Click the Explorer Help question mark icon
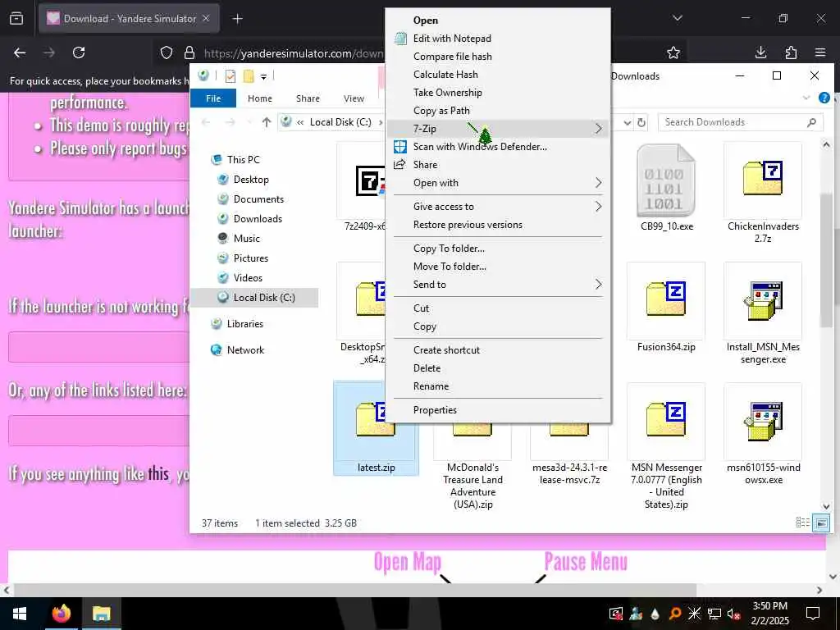The height and width of the screenshot is (630, 840). pyautogui.click(x=824, y=98)
